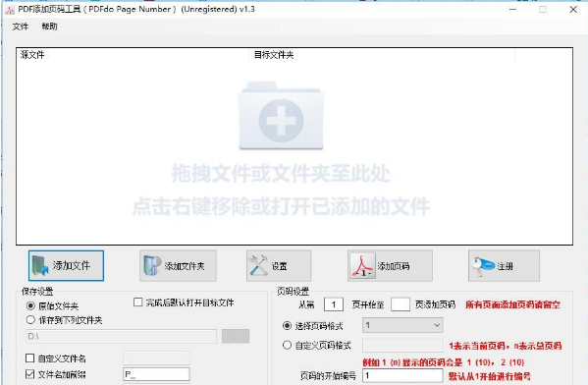Click the 源文件 column header

point(133,55)
